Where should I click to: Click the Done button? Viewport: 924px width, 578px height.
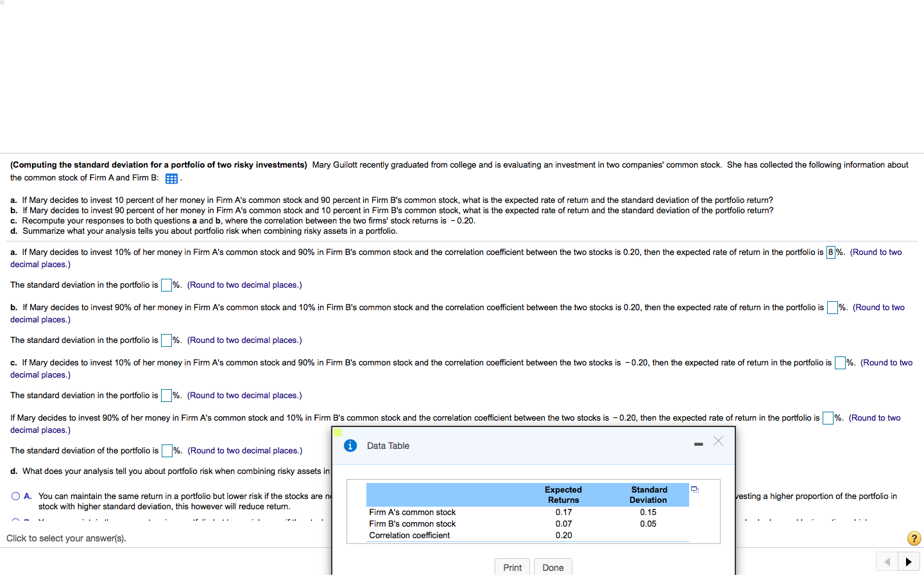(552, 567)
